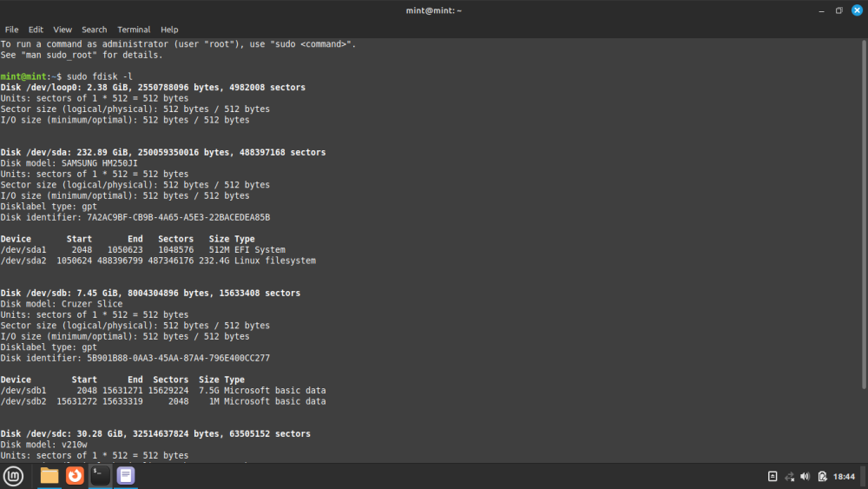Launch Firefox from the taskbar

(75, 476)
